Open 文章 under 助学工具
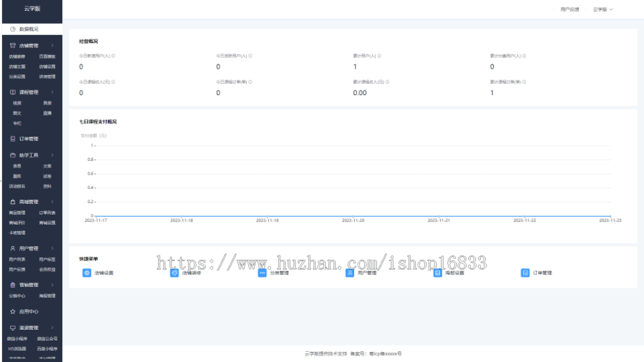644x362 pixels. 47,166
